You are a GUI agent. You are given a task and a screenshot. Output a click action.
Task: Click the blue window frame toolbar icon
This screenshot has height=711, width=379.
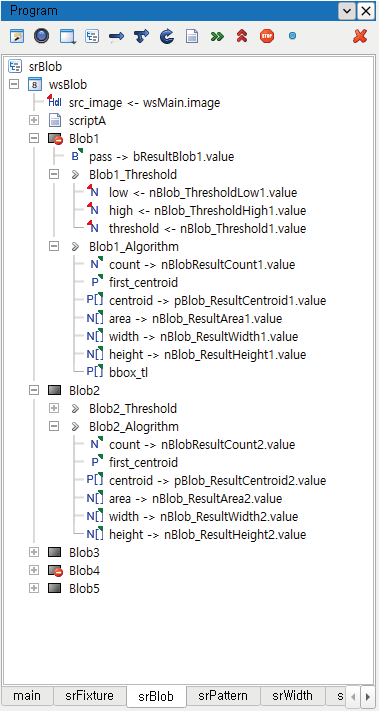point(68,36)
